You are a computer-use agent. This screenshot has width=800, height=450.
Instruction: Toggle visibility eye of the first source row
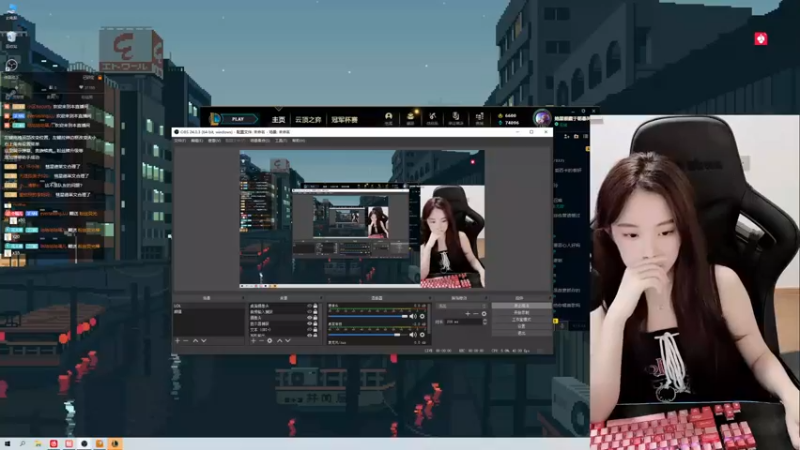(x=309, y=306)
